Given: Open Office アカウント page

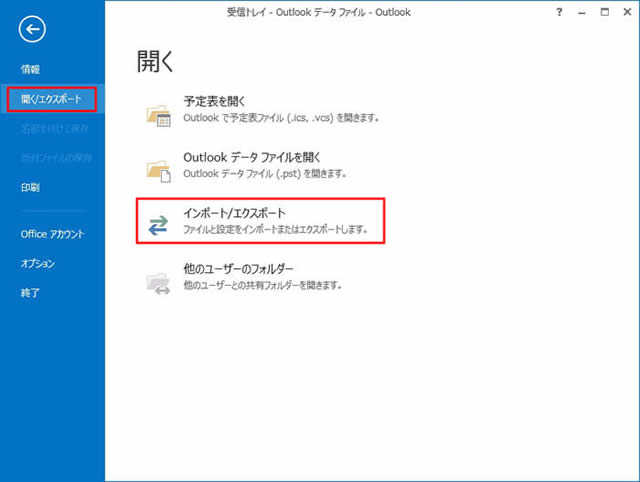Looking at the screenshot, I should (x=52, y=234).
